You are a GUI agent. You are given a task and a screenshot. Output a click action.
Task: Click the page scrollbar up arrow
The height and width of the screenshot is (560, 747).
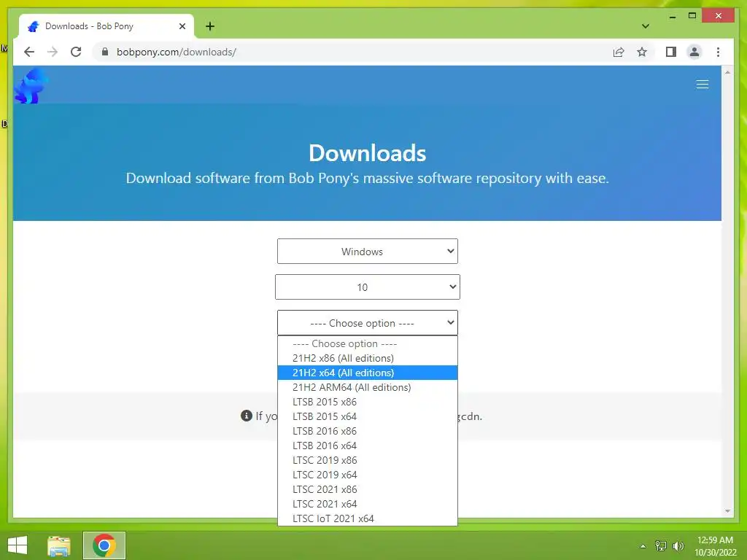click(727, 72)
